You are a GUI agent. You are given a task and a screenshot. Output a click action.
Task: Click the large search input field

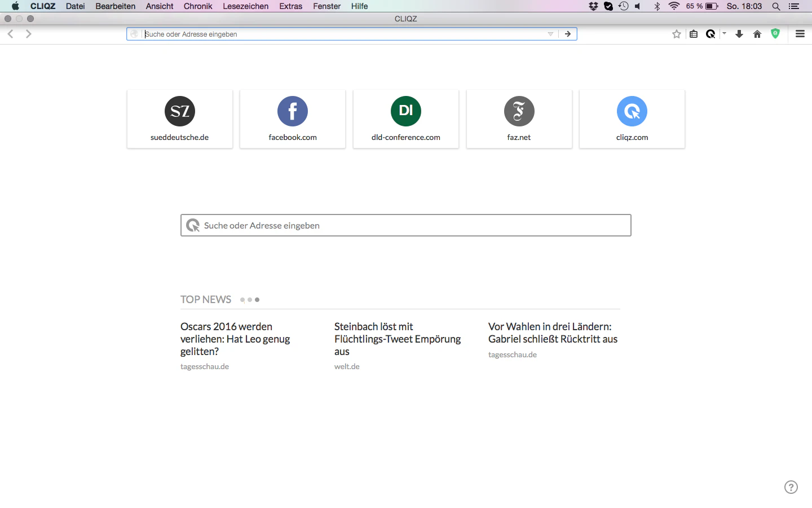[405, 225]
